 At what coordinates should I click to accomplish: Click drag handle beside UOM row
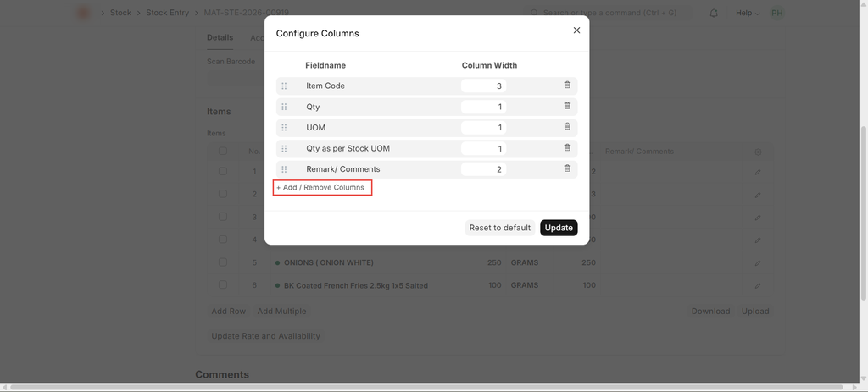tap(284, 128)
